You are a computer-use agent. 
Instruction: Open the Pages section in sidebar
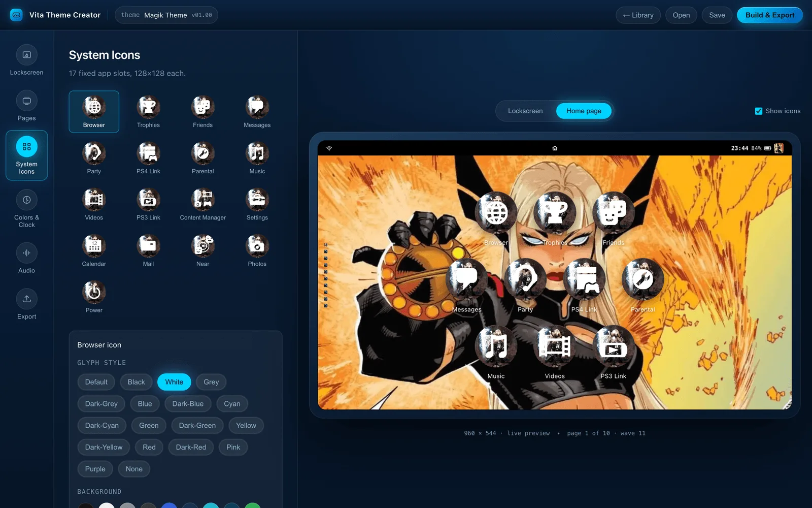tap(26, 106)
